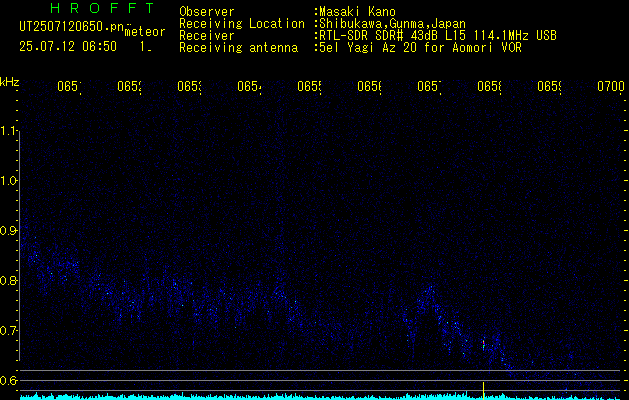Click the Receiver label
Screen dimensions: 629x400
(207, 36)
